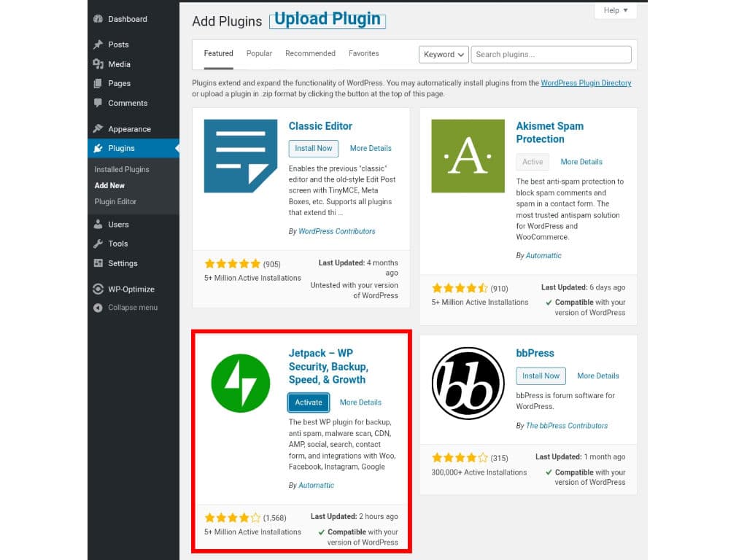Click the Upload Plugin button
Image resolution: width=747 pixels, height=560 pixels.
tap(328, 20)
